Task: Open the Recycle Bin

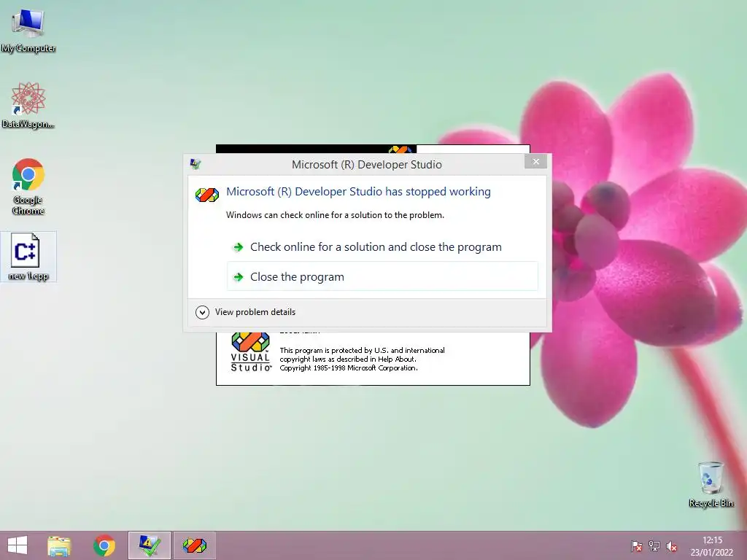Action: (711, 484)
